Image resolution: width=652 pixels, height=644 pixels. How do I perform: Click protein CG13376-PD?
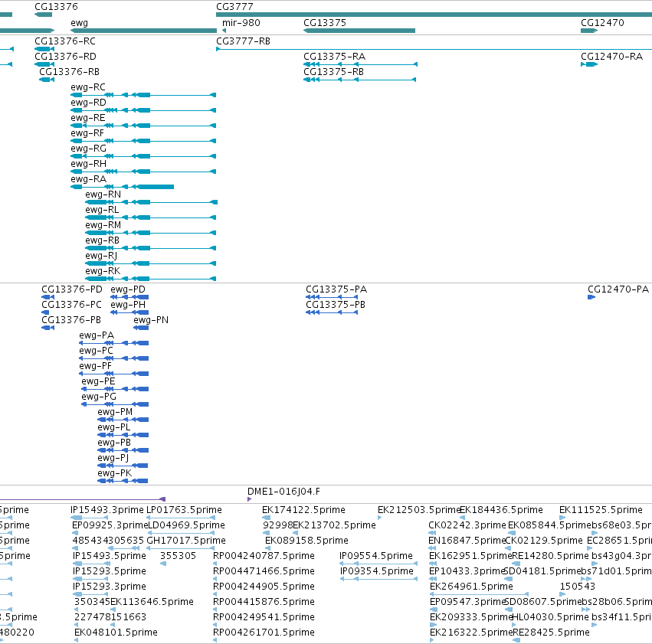click(x=48, y=297)
